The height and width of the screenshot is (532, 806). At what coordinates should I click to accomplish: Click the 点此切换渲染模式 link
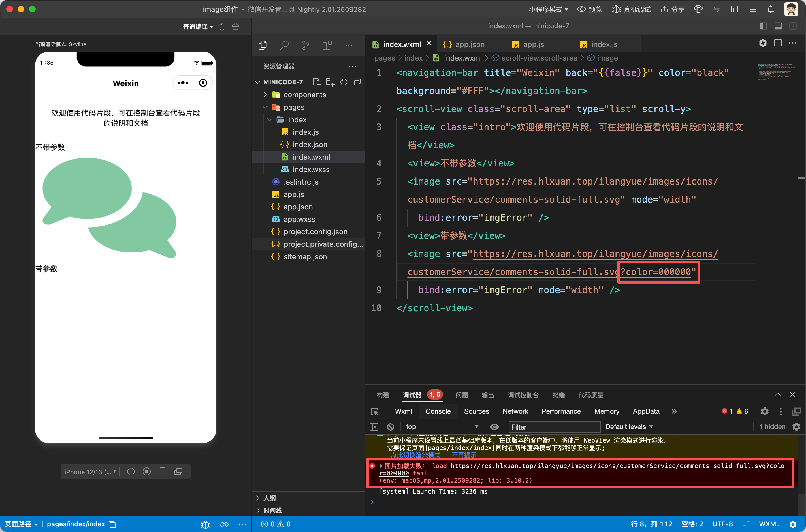point(415,455)
